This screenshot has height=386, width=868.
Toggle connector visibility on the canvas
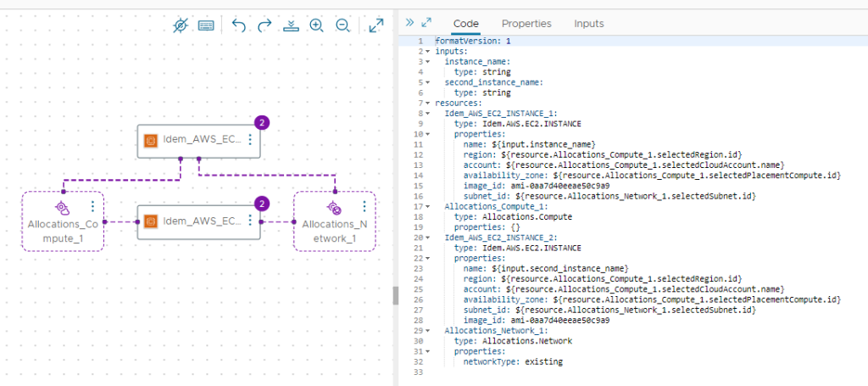pyautogui.click(x=180, y=25)
